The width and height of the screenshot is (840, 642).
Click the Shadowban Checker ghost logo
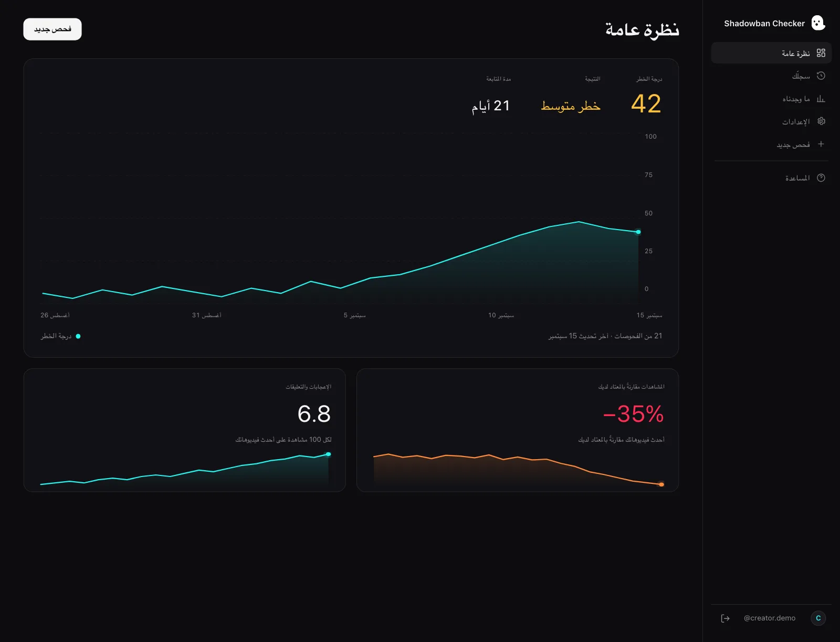tap(818, 23)
